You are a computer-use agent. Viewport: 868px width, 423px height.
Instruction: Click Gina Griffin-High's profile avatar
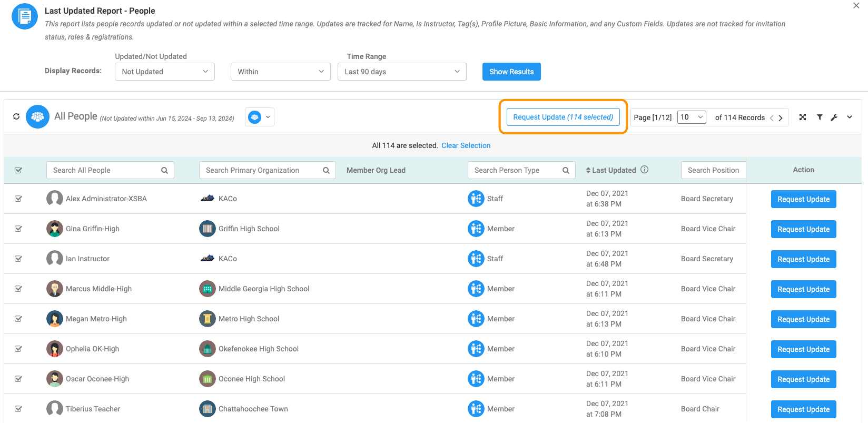coord(55,229)
